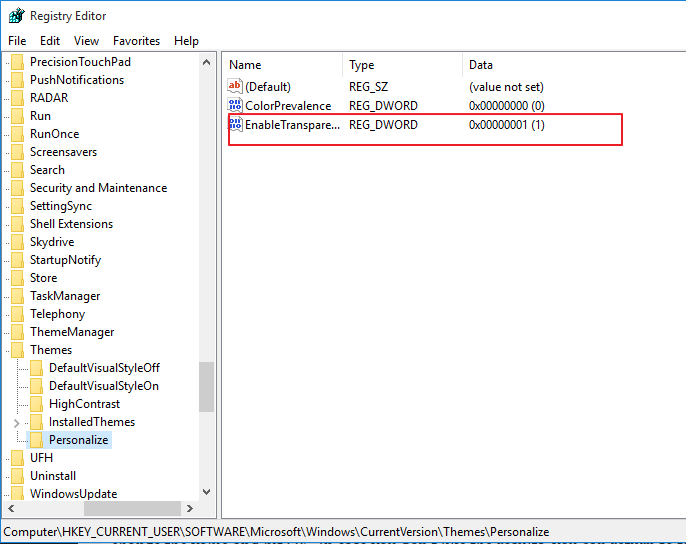Click the tree pane scroll up arrow
Image resolution: width=686 pixels, height=544 pixels.
(206, 62)
